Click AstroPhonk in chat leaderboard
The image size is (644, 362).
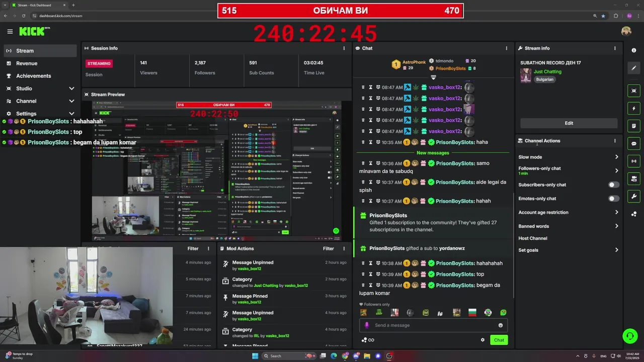click(x=414, y=61)
